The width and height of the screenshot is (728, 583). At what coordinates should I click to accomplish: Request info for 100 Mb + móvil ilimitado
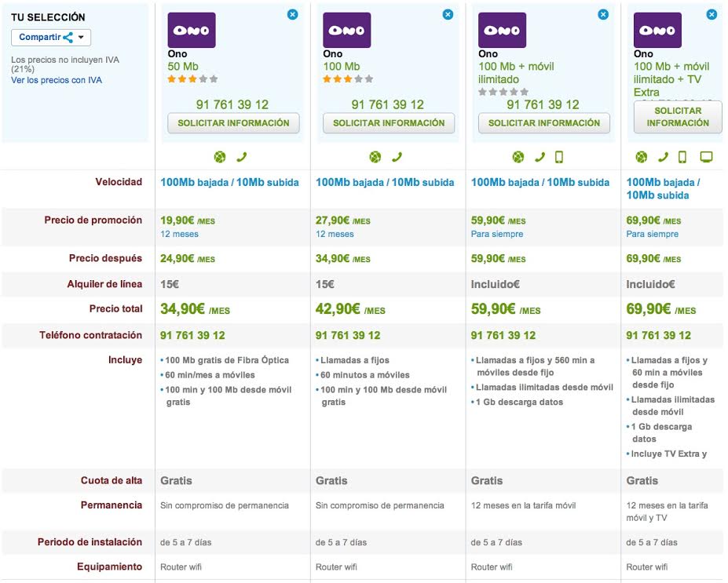coord(544,123)
